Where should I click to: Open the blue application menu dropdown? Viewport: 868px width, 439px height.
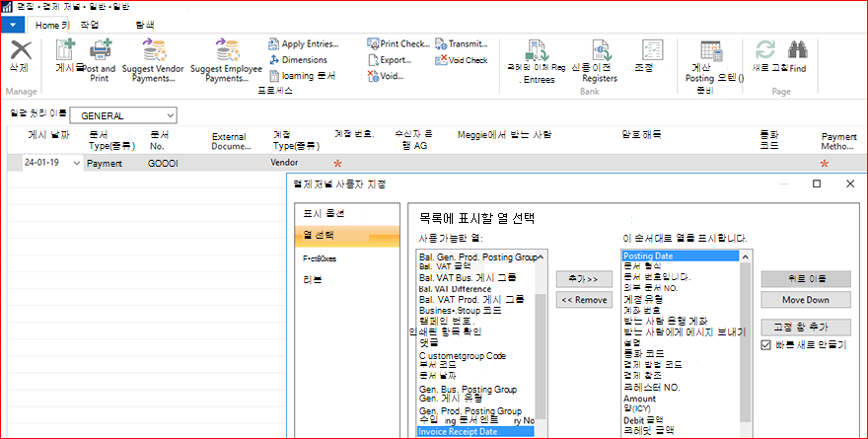pos(12,25)
